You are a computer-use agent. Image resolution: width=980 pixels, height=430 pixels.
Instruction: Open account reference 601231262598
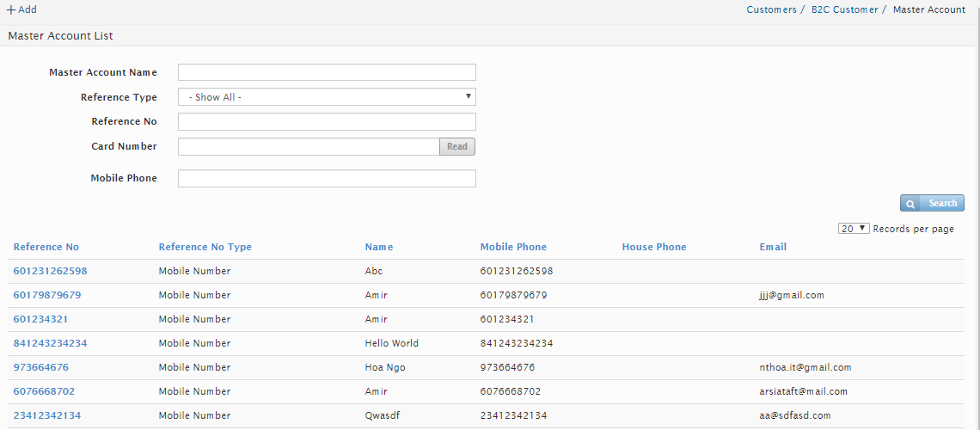click(50, 271)
